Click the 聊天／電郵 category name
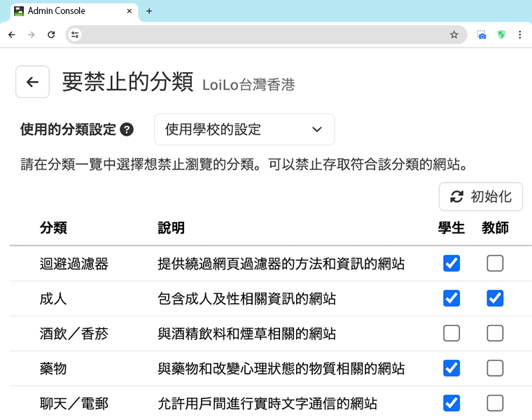The height and width of the screenshot is (420, 532). 74,403
